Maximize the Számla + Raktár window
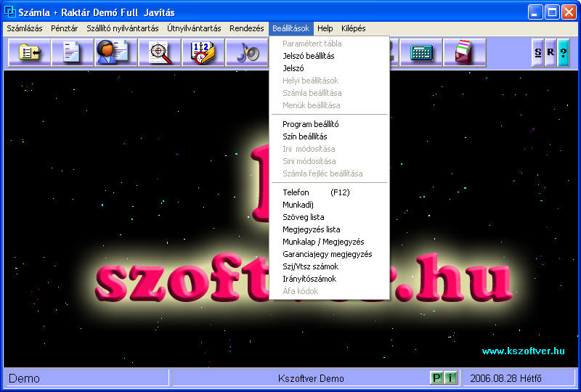Viewport: 581px width, 392px height. (552, 12)
